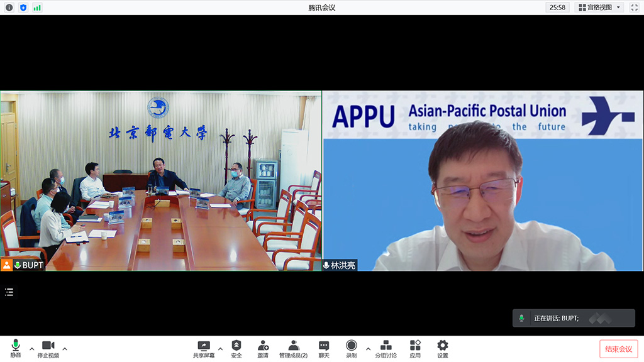The image size is (644, 362).
Task: Mute the microphone (静音)
Action: coord(15,349)
